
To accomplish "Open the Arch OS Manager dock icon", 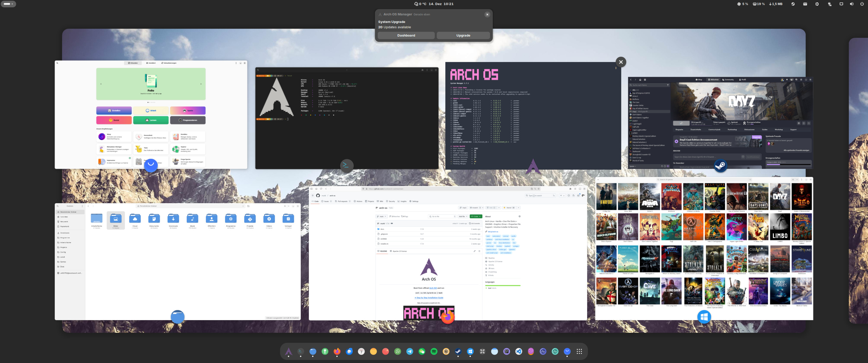I will pos(288,352).
